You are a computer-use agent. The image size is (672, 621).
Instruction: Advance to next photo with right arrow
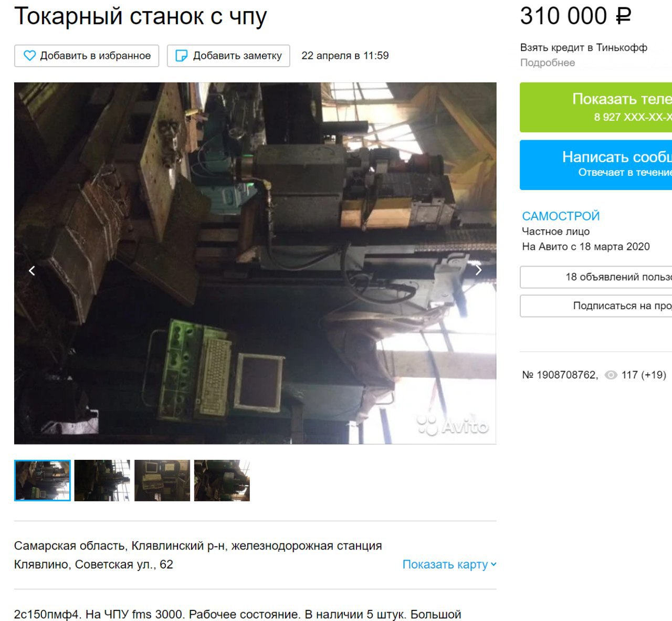478,270
